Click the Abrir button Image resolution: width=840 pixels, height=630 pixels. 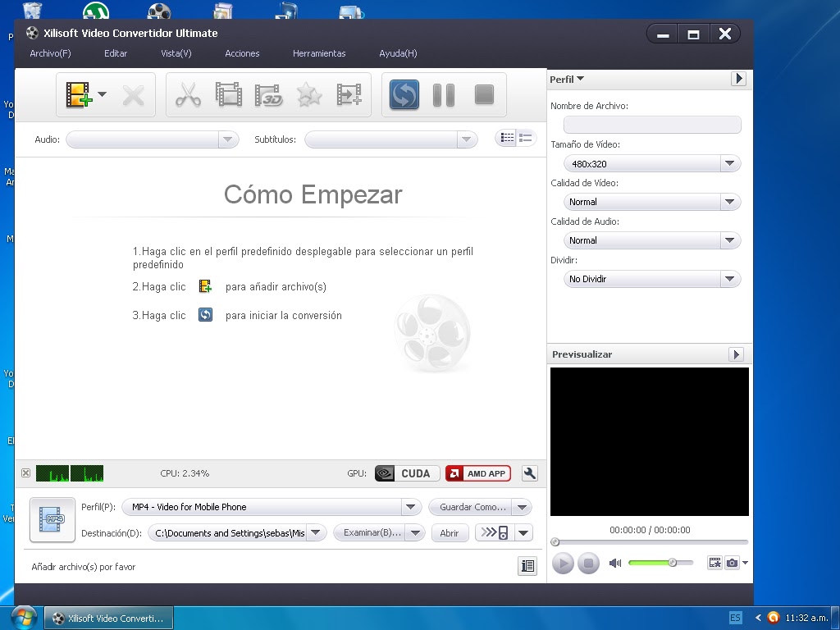coord(450,533)
